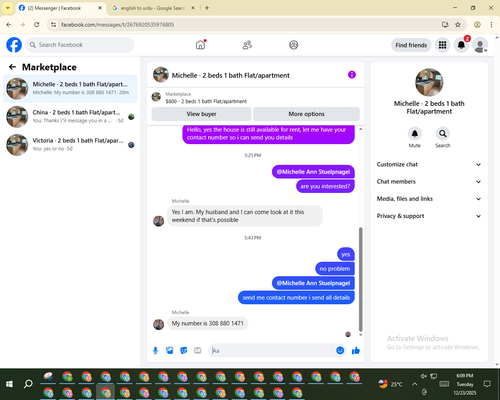Viewport: 500px width, 400px height.
Task: Open weather widget showing 25°C
Action: tap(390, 384)
